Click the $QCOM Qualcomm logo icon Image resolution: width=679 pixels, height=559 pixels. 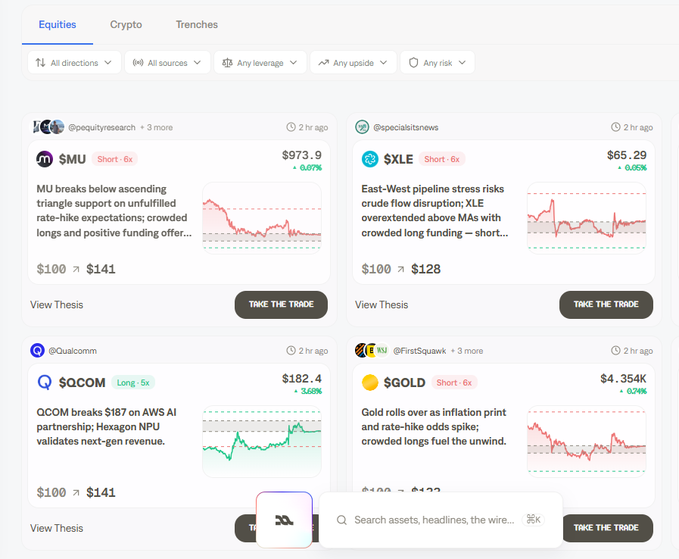44,383
